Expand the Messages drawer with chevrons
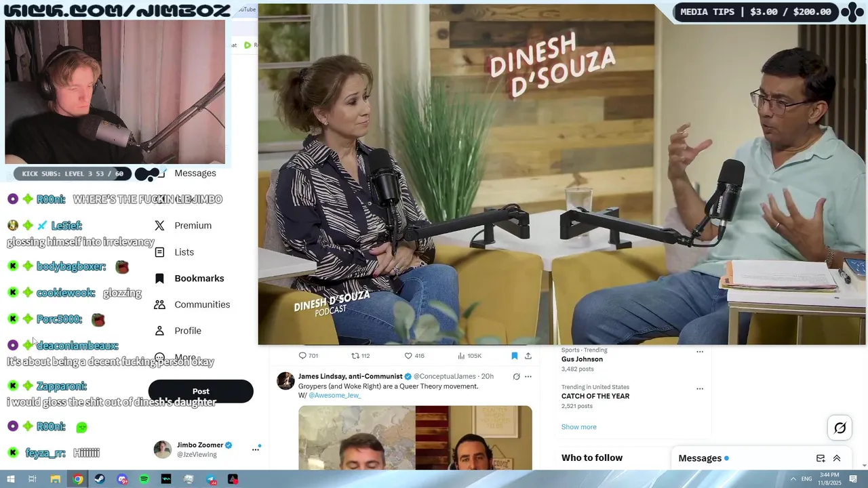The image size is (868, 488). click(x=837, y=458)
